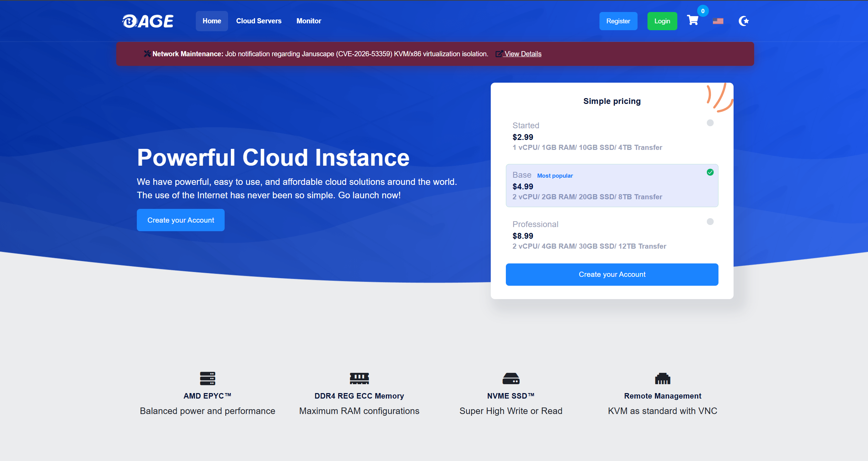Click the BAGE logo
Viewport: 868px width, 461px height.
pyautogui.click(x=148, y=21)
